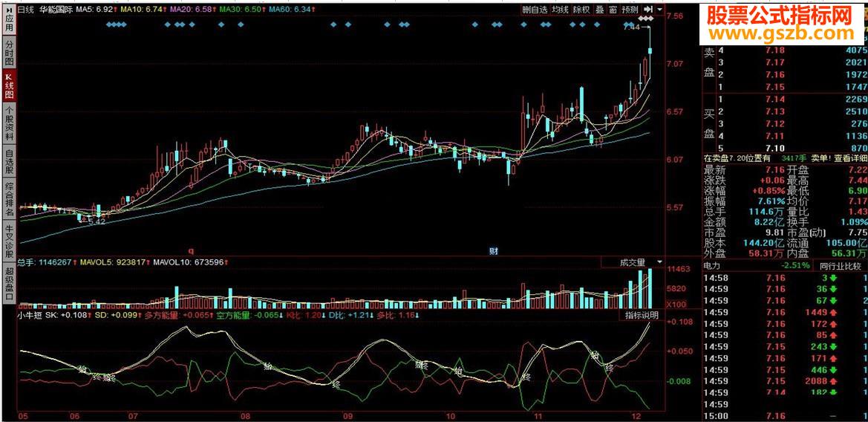Click the SD: +0.099 value

click(117, 316)
